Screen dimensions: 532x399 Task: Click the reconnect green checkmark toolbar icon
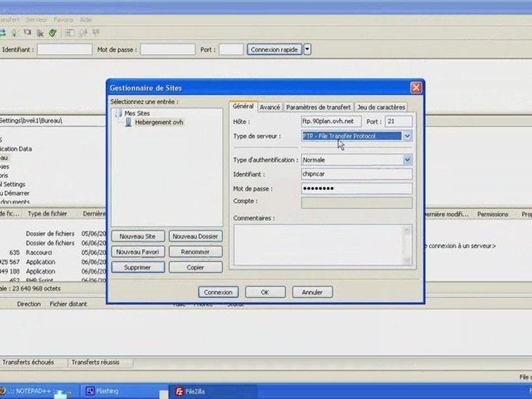[x=53, y=33]
